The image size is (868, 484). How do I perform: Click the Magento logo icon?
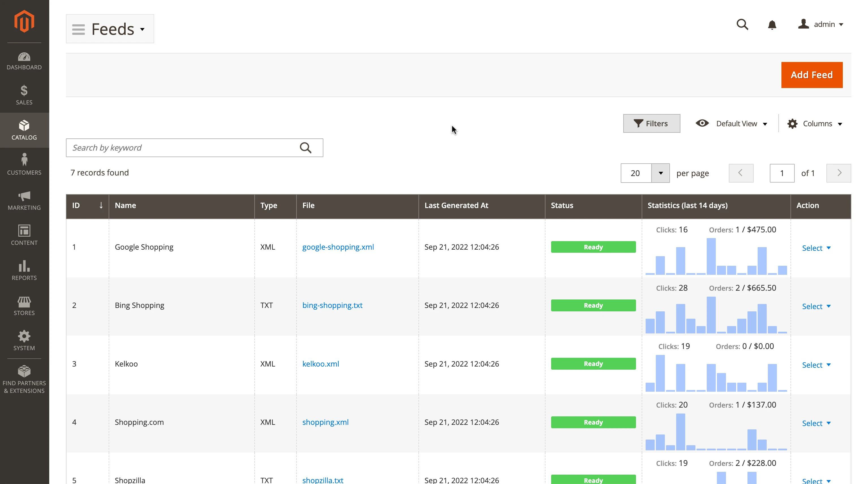pos(24,21)
